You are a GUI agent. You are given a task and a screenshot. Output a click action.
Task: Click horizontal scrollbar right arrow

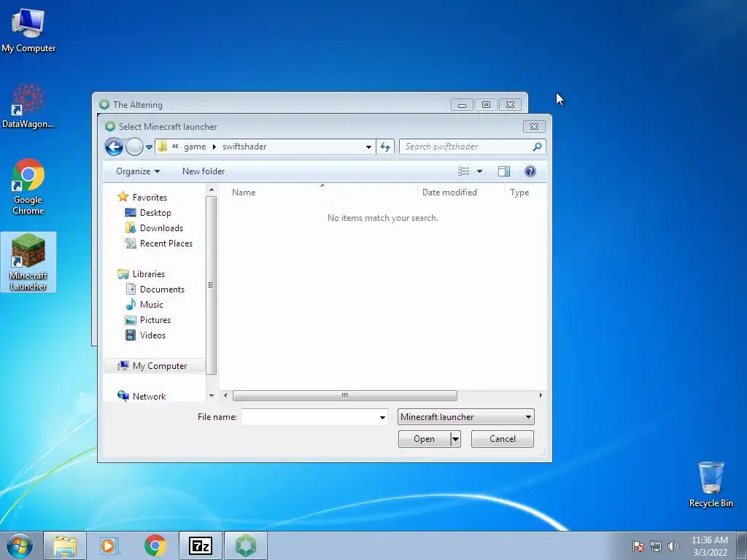541,395
